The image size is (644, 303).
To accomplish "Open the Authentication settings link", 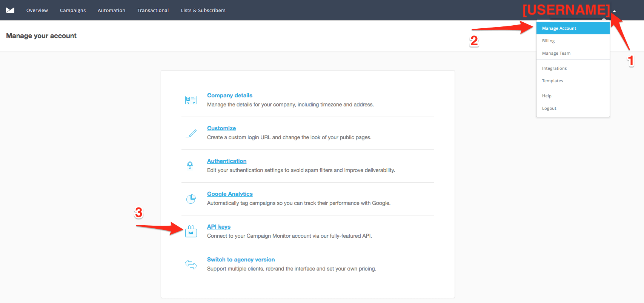I will click(x=227, y=161).
